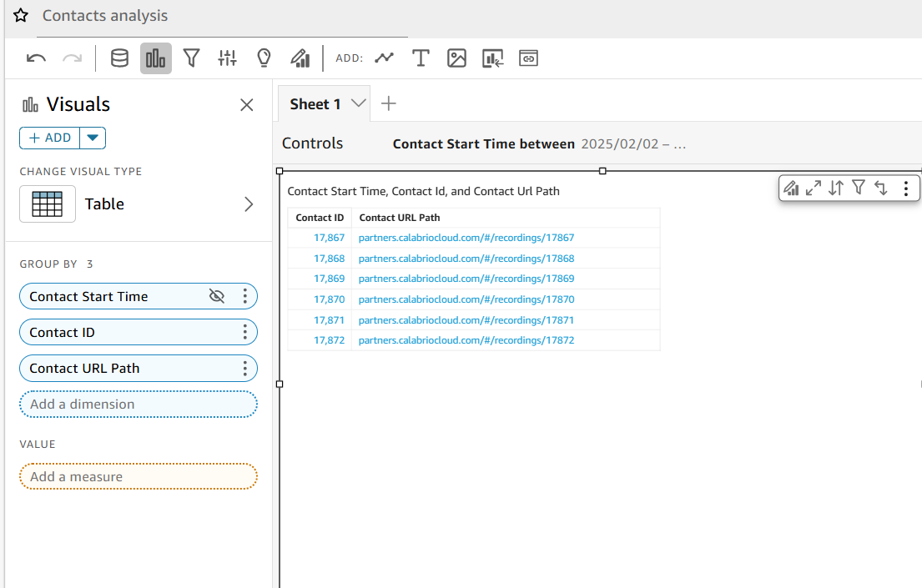Viewport: 922px width, 588px height.
Task: Expand the Table visual type chooser
Action: pos(248,204)
